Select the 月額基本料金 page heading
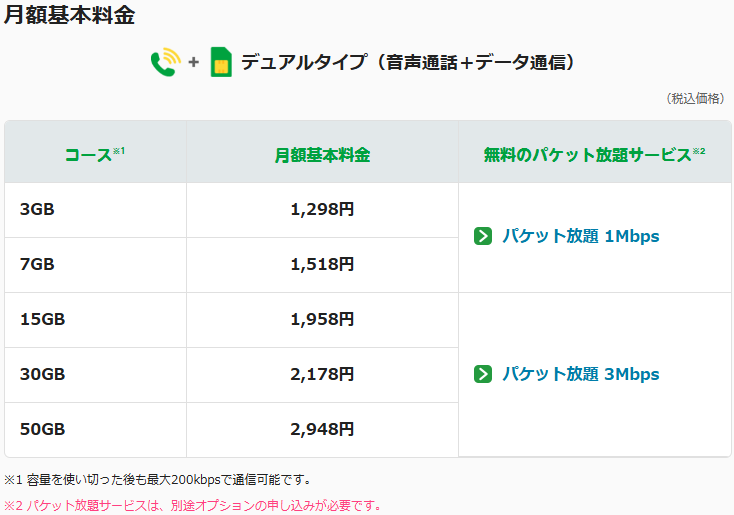734x515 pixels. [69, 15]
